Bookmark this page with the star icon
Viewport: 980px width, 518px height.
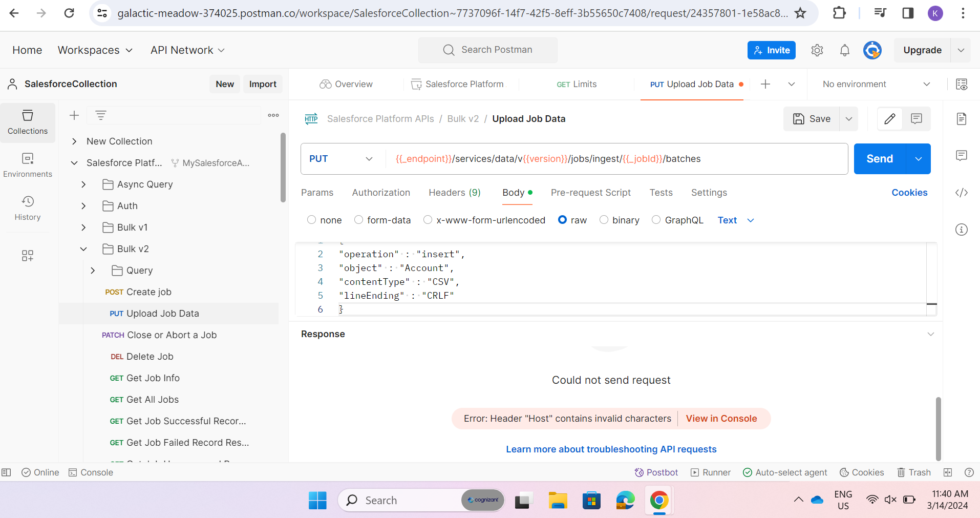point(800,13)
